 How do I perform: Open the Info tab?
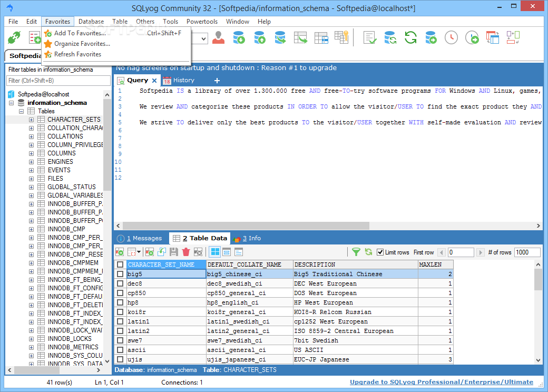coord(248,238)
